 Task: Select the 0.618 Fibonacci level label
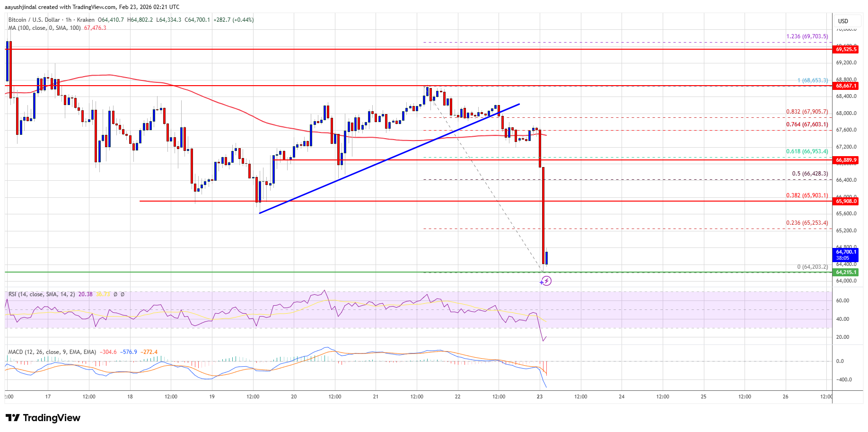[x=807, y=151]
